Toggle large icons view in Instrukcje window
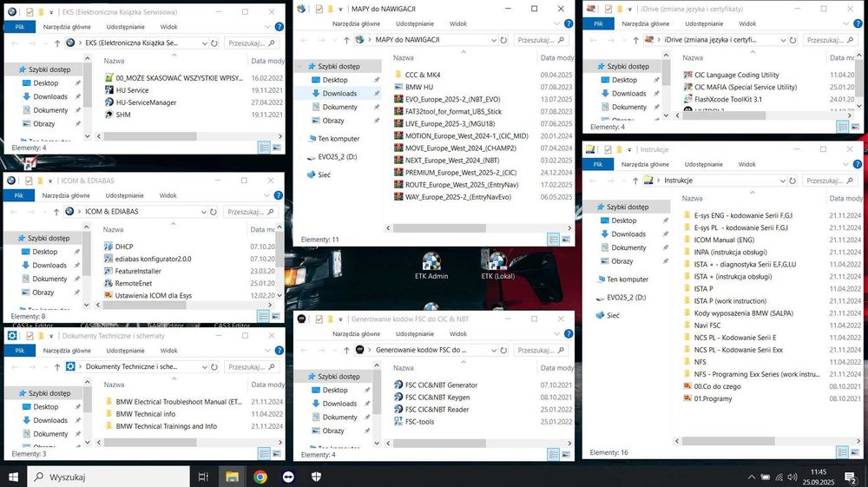This screenshot has width=868, height=487. coord(855,452)
